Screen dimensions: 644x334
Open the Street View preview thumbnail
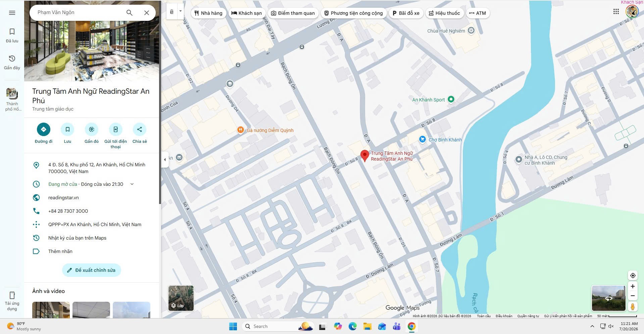coord(608,298)
